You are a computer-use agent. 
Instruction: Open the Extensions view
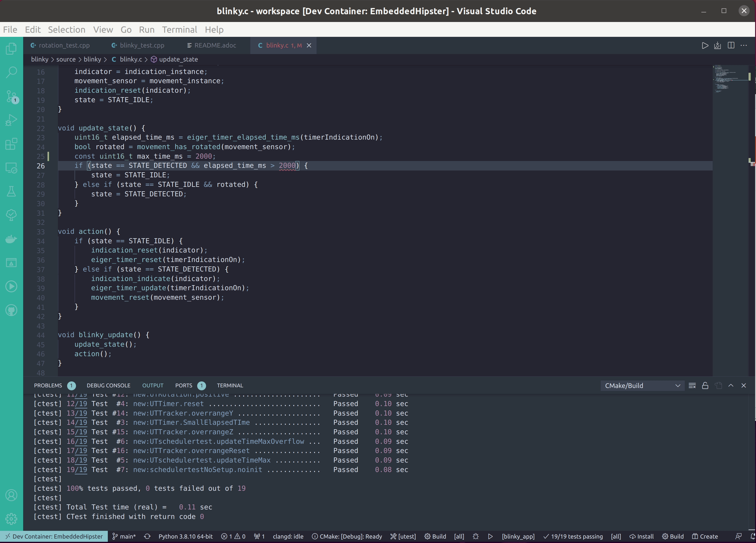click(x=11, y=144)
